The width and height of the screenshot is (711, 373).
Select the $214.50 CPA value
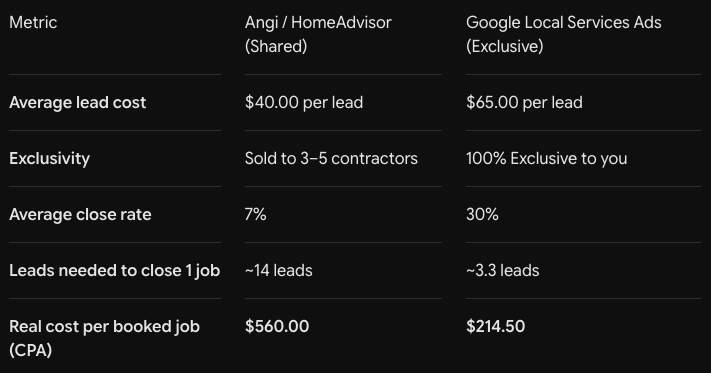click(496, 326)
